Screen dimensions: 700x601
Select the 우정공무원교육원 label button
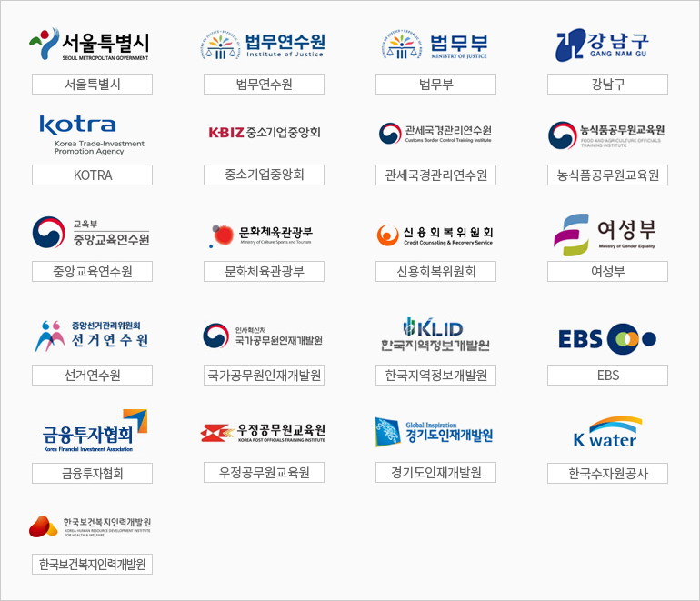264,473
